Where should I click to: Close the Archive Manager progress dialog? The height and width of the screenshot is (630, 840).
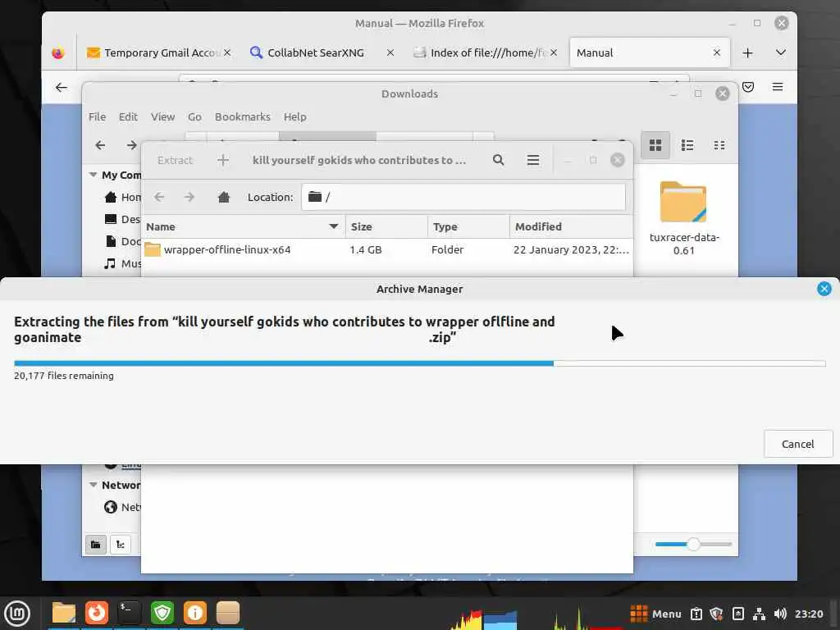824,289
